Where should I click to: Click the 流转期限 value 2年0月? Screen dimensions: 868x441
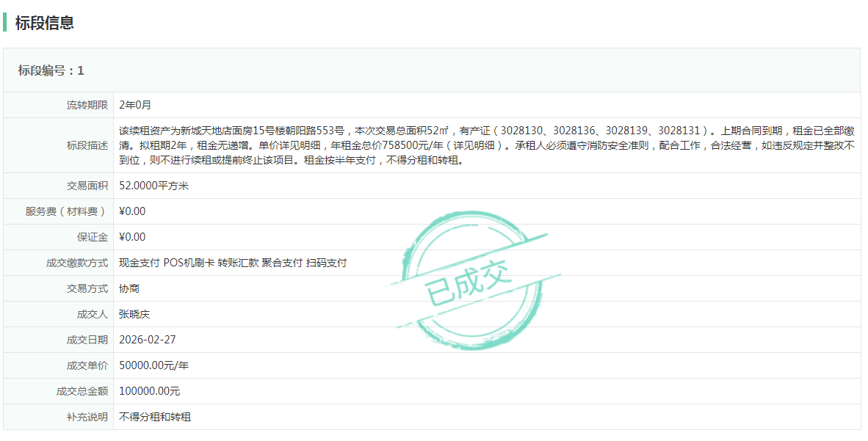click(x=135, y=105)
